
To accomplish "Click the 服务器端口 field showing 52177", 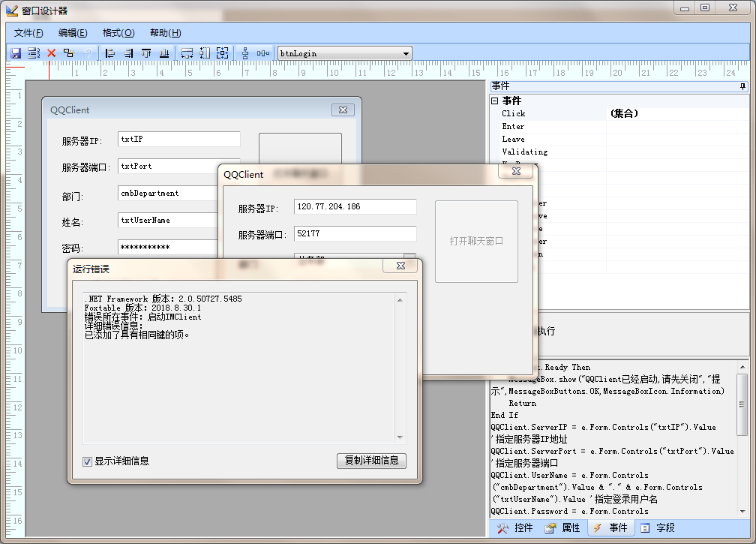I will (x=355, y=233).
